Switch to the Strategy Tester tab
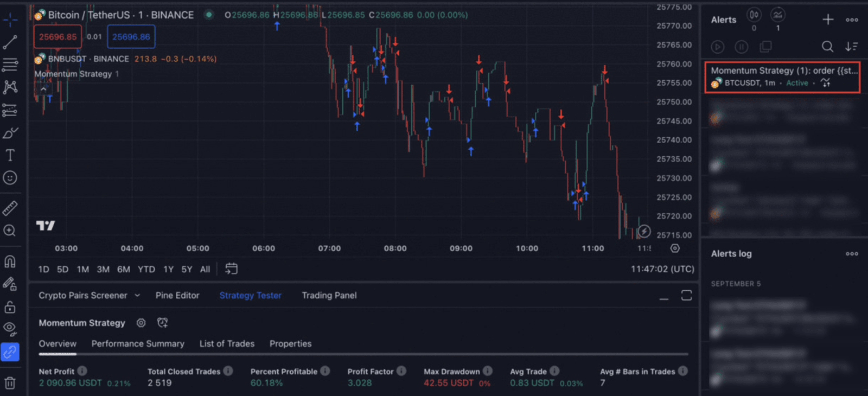 click(x=251, y=296)
